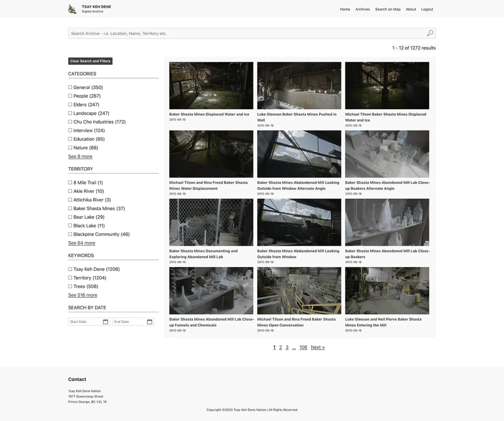
Task: Jump to last page 106
Action: (303, 347)
